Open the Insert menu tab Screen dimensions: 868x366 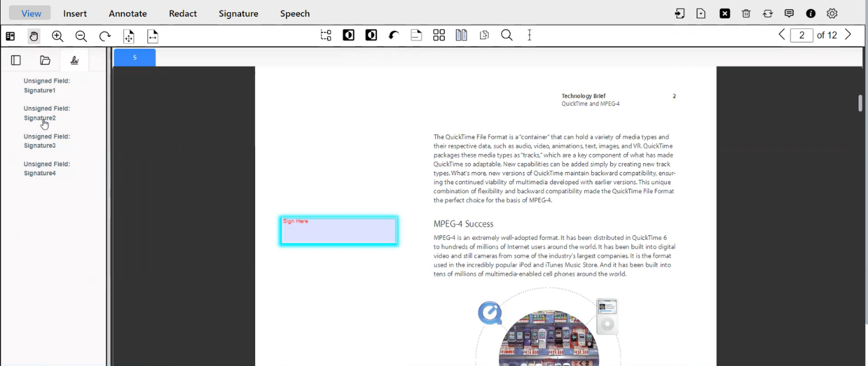click(x=75, y=13)
